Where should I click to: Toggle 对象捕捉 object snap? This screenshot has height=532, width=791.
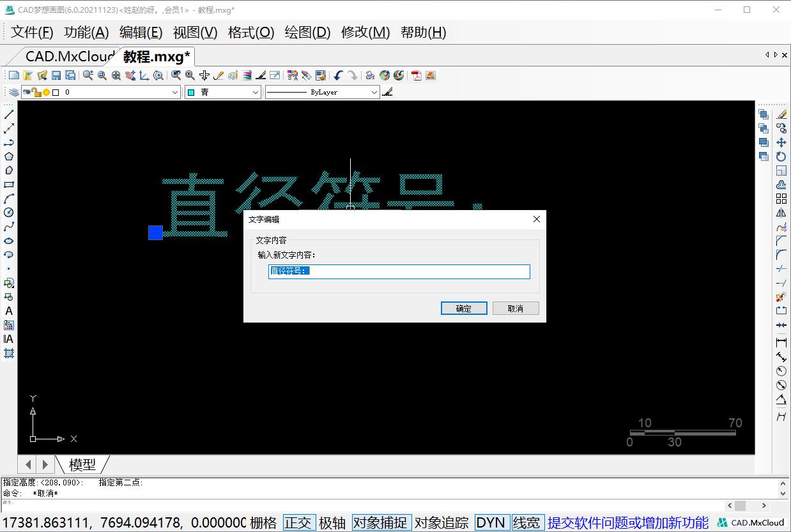click(x=381, y=522)
